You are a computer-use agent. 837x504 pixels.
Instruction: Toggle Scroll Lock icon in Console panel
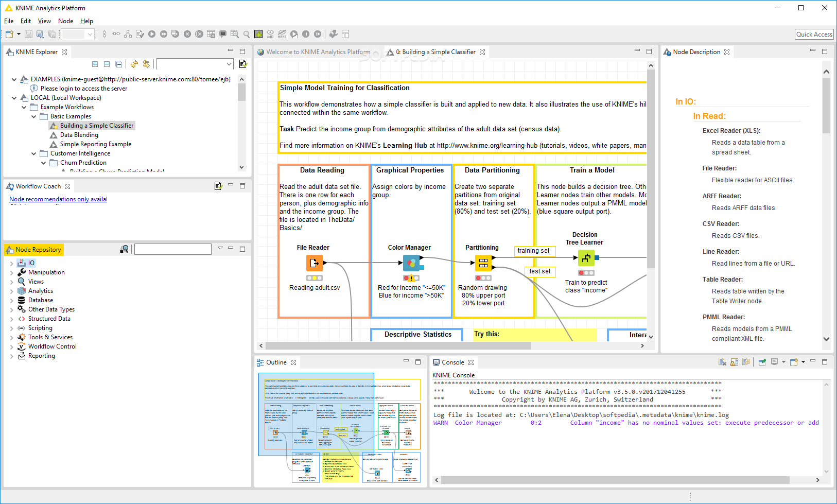pyautogui.click(x=734, y=362)
